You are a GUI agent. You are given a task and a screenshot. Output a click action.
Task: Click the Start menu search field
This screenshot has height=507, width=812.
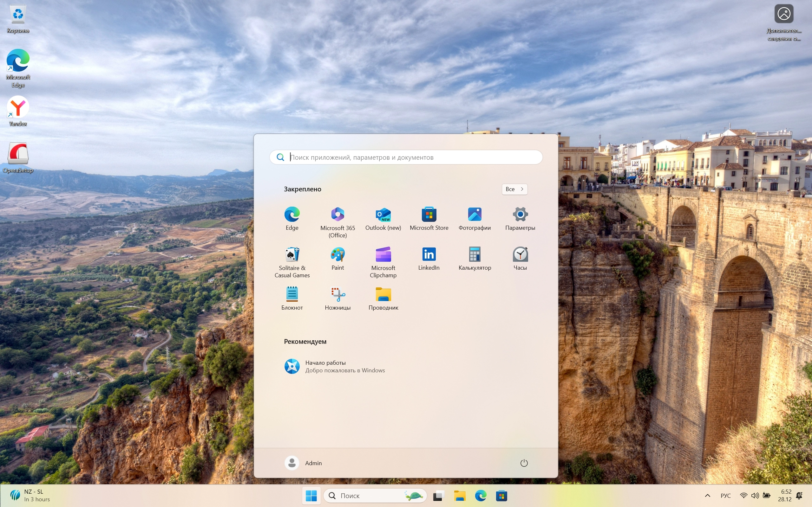(406, 157)
